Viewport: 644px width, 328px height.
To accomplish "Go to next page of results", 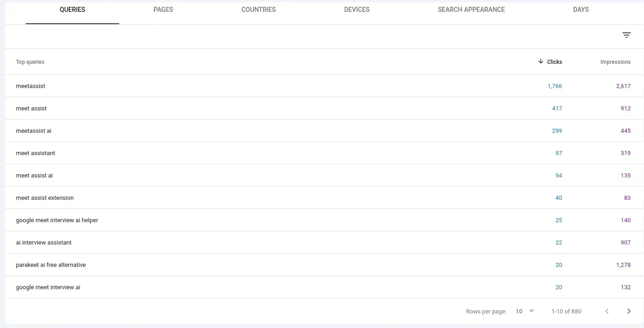I will (x=629, y=311).
